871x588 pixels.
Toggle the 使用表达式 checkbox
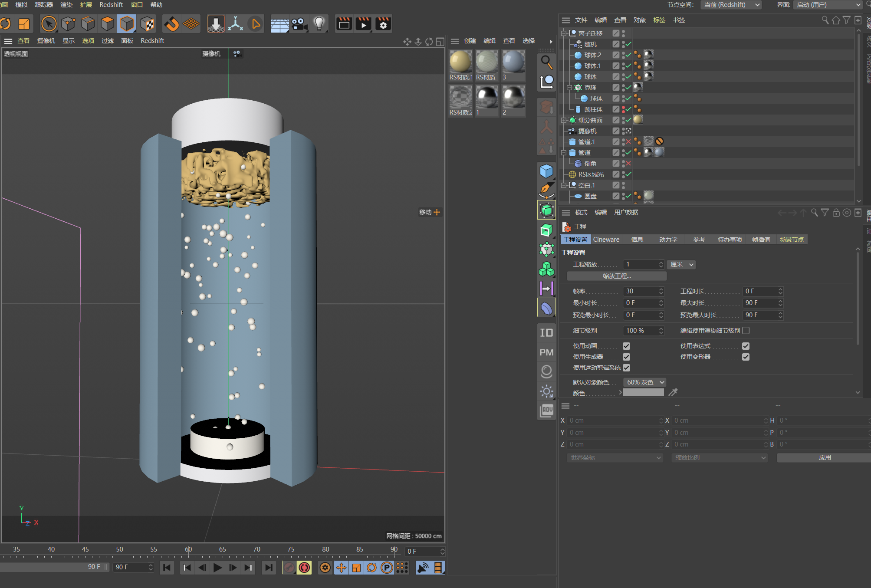(746, 346)
